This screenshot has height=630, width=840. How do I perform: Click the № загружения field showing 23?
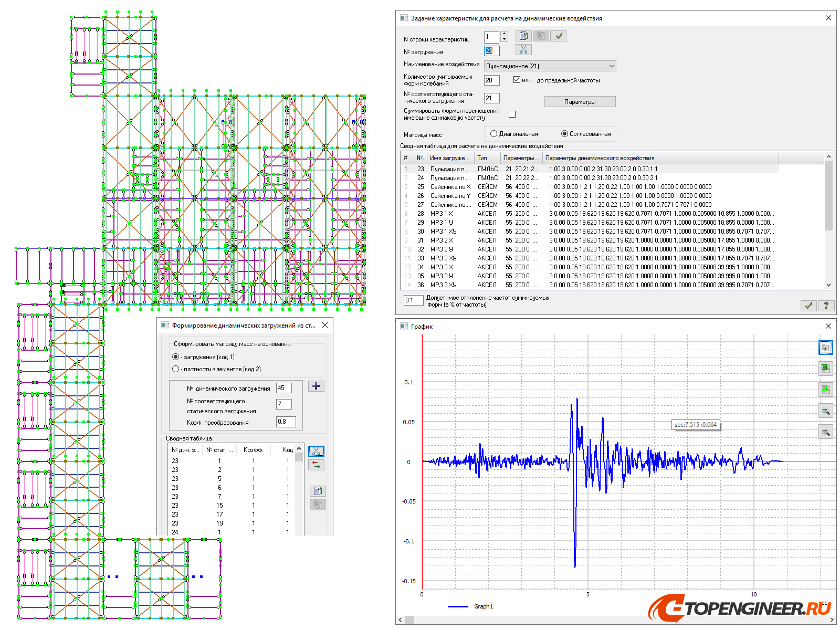pos(491,51)
